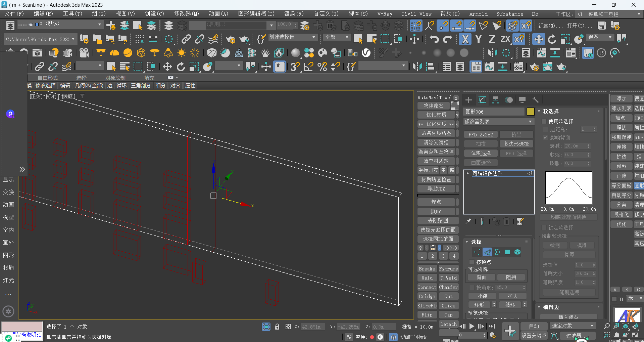Open the Create command panel tab
Viewport: 644px width, 342px height.
(468, 100)
